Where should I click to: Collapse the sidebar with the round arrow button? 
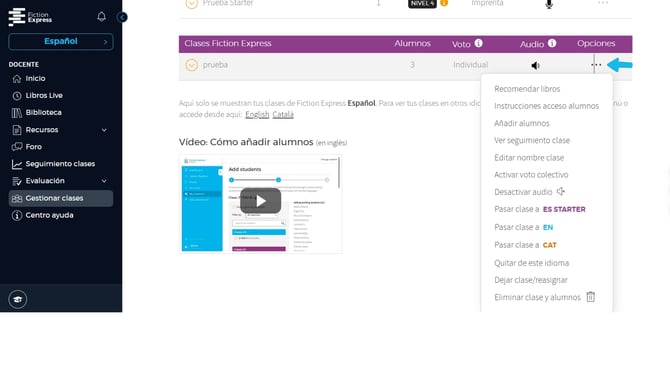click(x=122, y=17)
